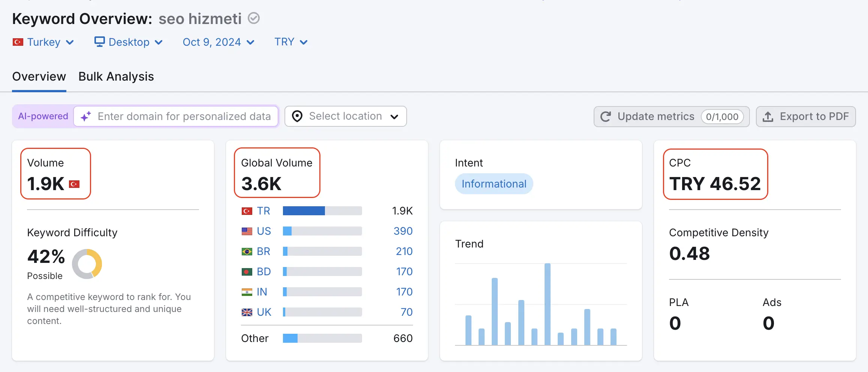The image size is (868, 372).
Task: Click the Turkey flag next to Volume 1.9K
Action: tap(74, 184)
